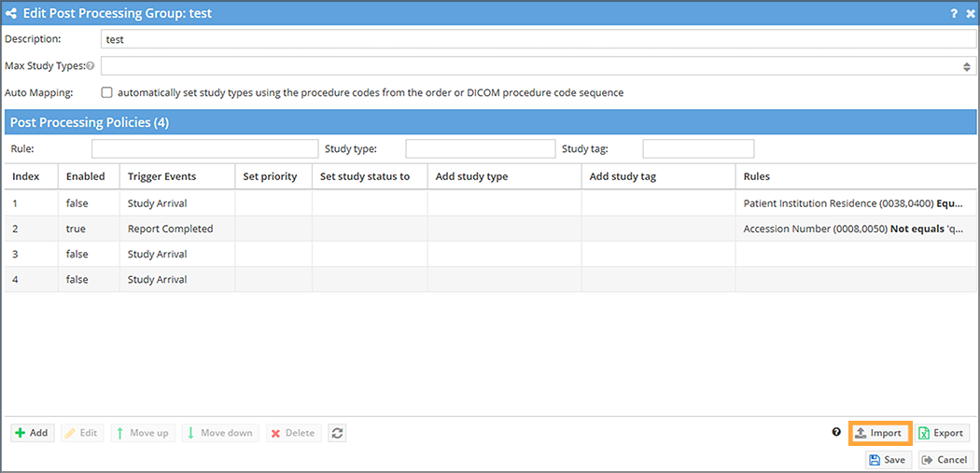This screenshot has height=473, width=980.
Task: Focus the Rule filter input
Action: pyautogui.click(x=204, y=149)
